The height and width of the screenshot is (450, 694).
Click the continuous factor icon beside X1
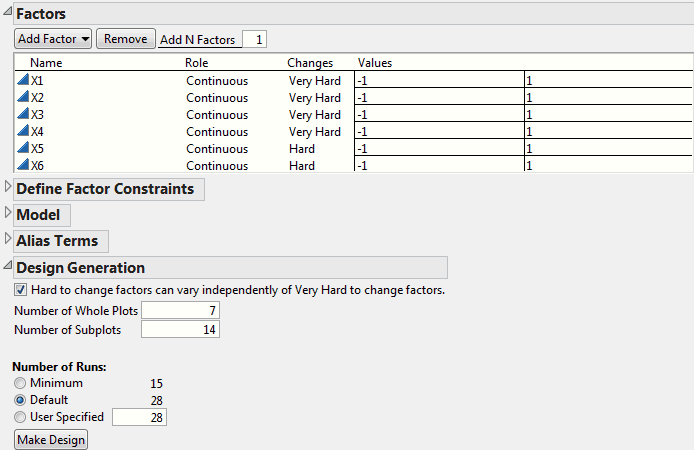(x=24, y=80)
